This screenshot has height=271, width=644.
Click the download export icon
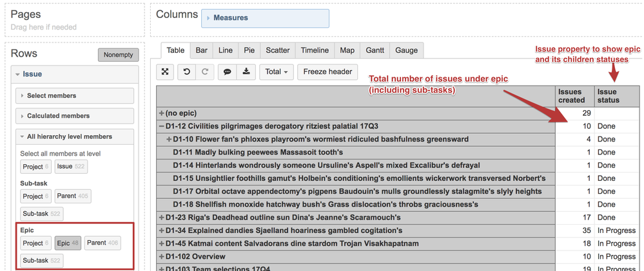[x=246, y=71]
